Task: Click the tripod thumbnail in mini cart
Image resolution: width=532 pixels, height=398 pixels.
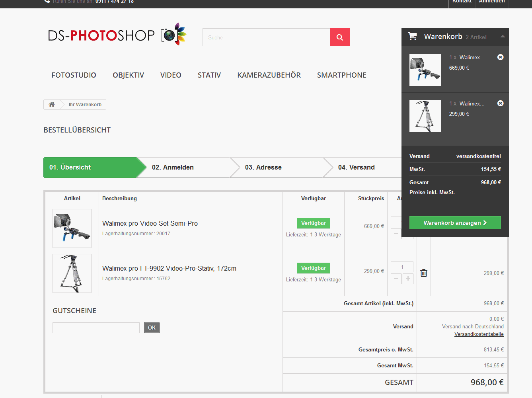Action: [x=425, y=116]
